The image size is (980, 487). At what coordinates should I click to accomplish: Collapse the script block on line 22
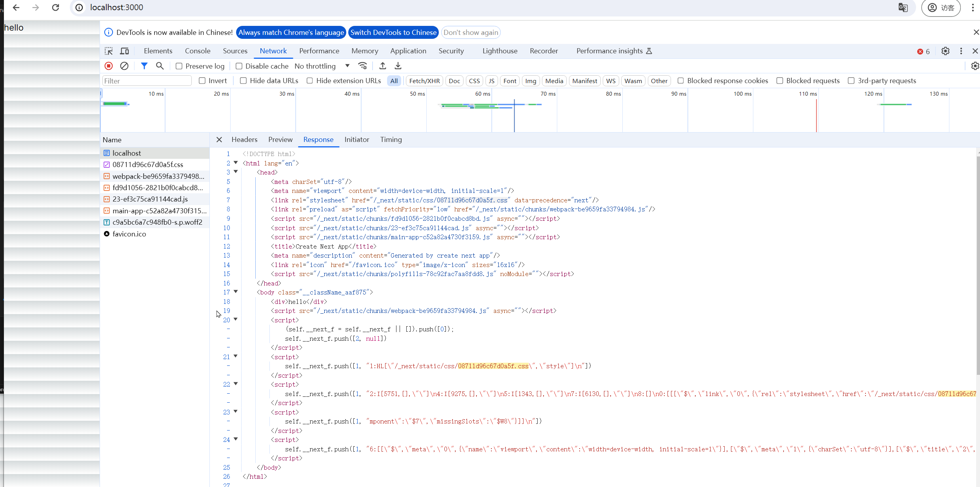pos(236,384)
